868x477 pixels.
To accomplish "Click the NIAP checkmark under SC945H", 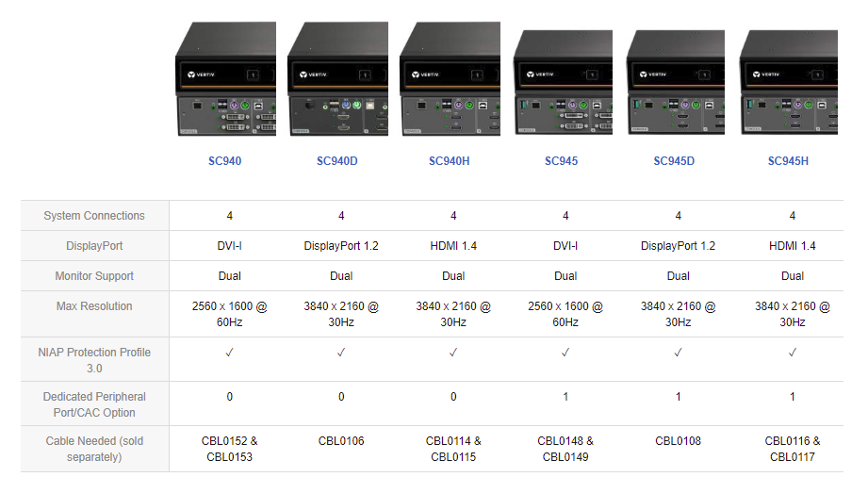I will (x=793, y=353).
